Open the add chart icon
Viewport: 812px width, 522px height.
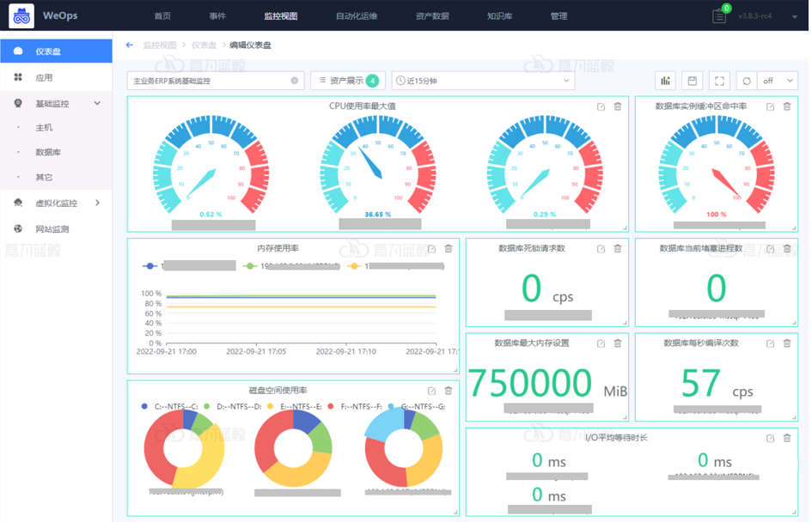coord(665,81)
